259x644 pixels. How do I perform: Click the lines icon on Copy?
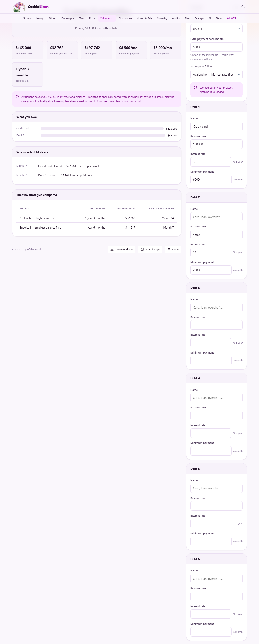pos(169,249)
